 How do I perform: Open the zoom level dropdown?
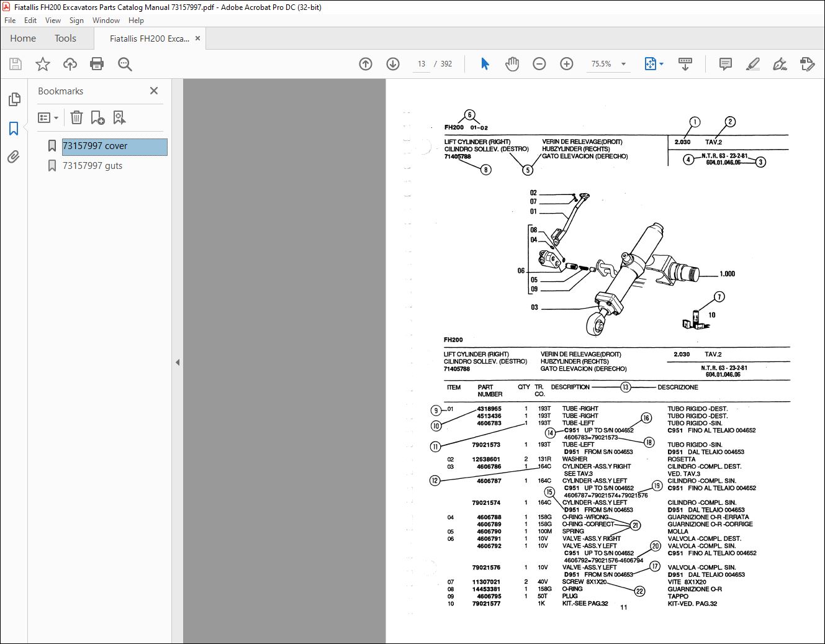pyautogui.click(x=623, y=64)
